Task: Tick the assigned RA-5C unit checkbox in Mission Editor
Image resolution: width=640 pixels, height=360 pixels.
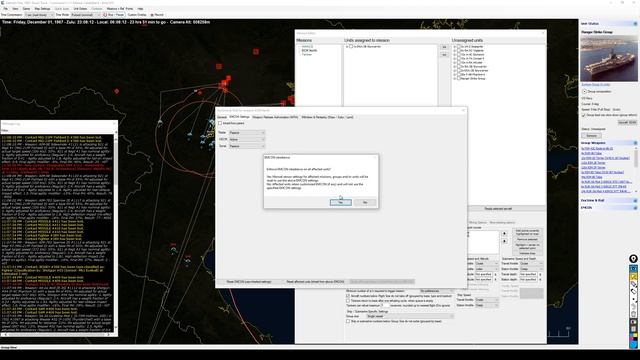Action: tap(351, 47)
